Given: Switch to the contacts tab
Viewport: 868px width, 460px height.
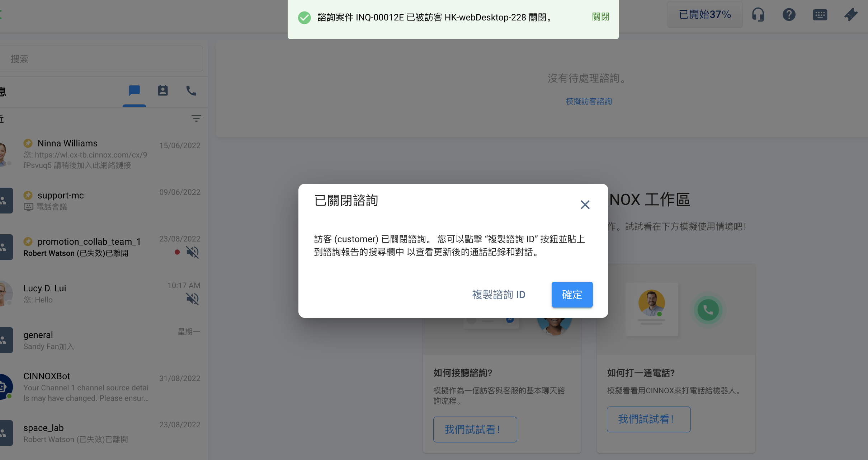Looking at the screenshot, I should [163, 91].
